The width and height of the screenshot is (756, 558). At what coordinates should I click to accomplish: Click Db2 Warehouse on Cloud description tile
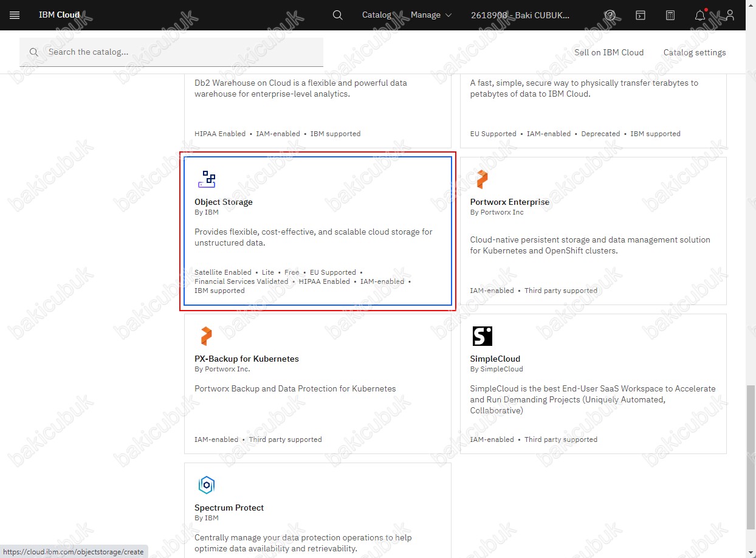click(318, 110)
